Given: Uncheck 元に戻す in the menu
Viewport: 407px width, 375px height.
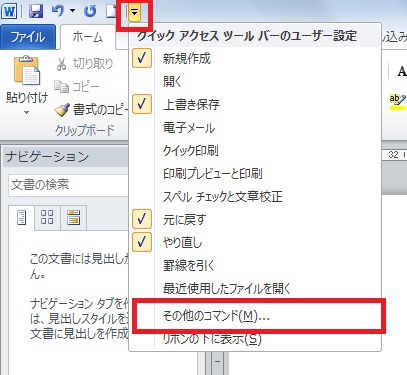Looking at the screenshot, I should pos(255,219).
